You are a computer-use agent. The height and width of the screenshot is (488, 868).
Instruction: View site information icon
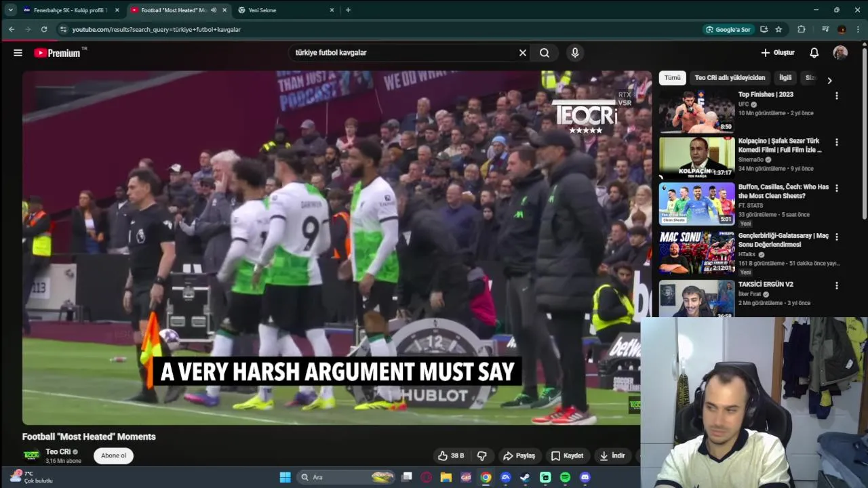point(63,30)
